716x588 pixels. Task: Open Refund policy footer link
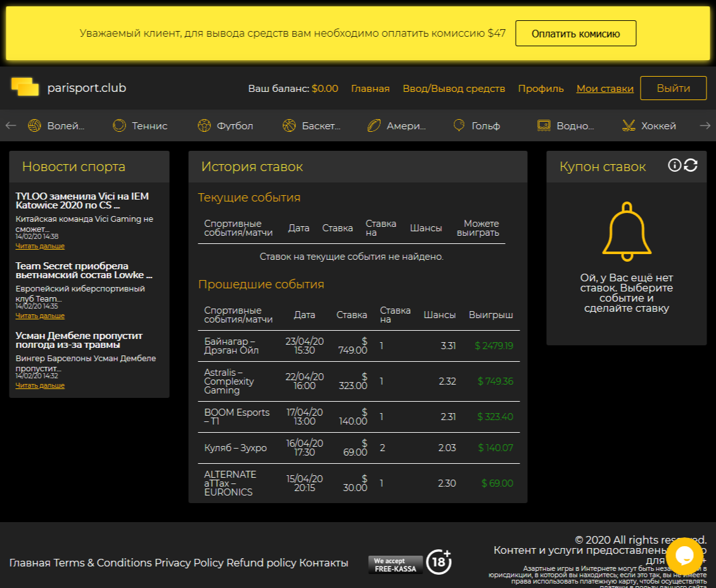coord(261,563)
